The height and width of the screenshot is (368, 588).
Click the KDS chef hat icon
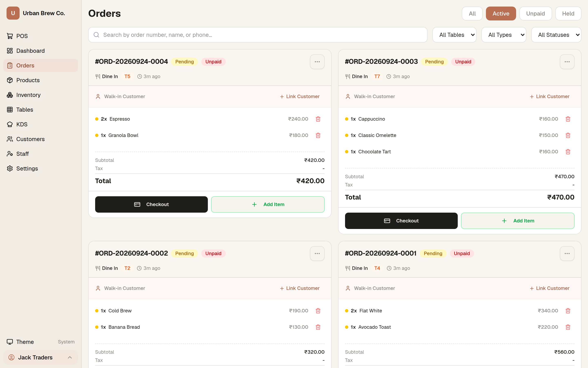point(10,124)
